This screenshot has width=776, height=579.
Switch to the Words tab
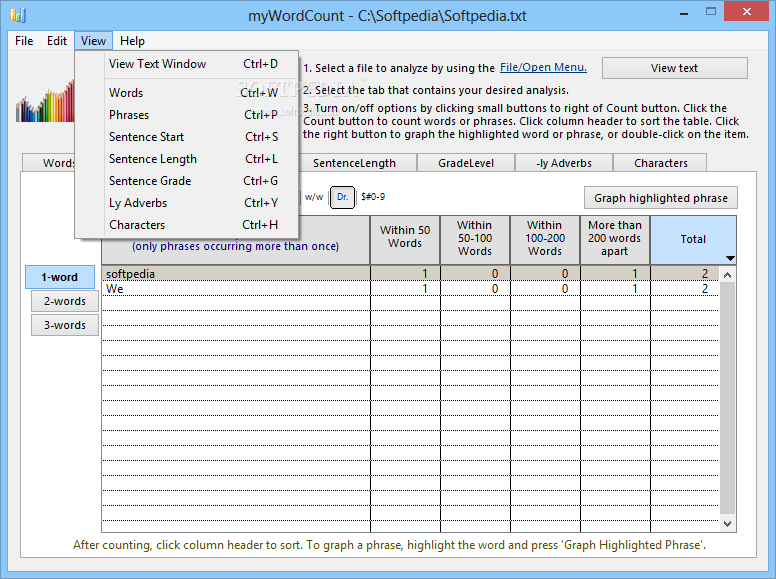(49, 163)
